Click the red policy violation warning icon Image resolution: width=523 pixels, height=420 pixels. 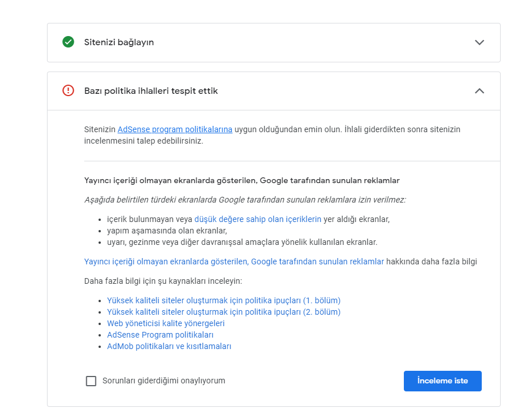point(68,90)
